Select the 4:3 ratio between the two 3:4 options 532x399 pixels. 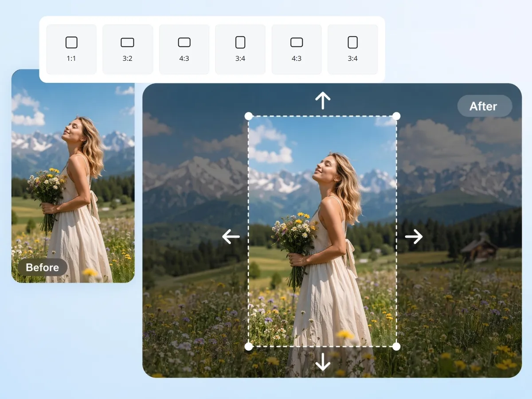(297, 49)
